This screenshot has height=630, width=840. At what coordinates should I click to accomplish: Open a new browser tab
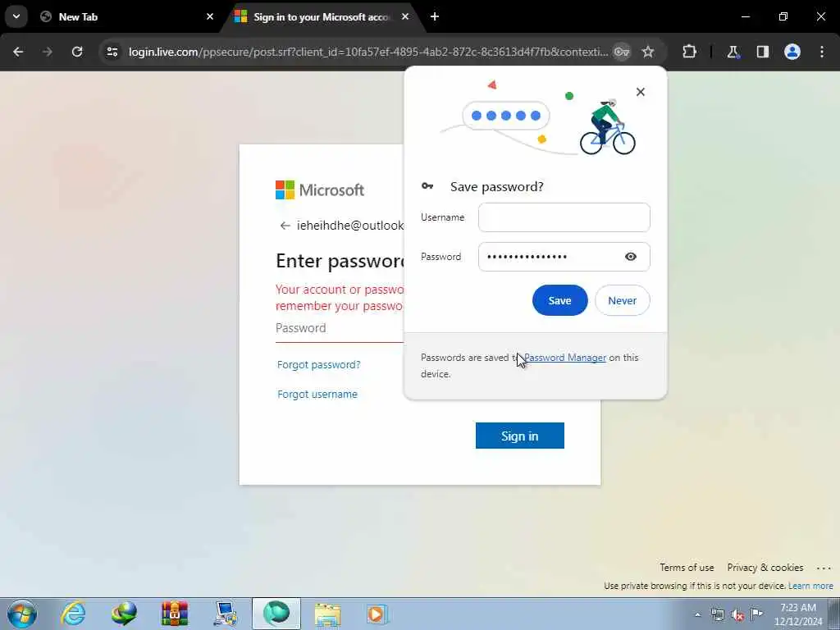pos(435,16)
